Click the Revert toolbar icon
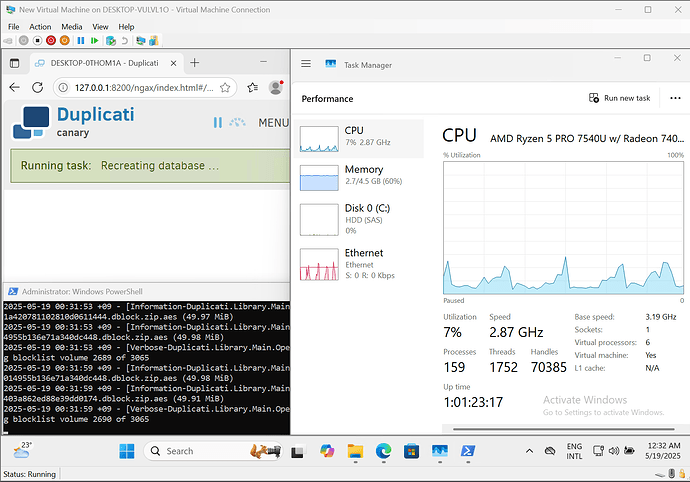 click(125, 40)
